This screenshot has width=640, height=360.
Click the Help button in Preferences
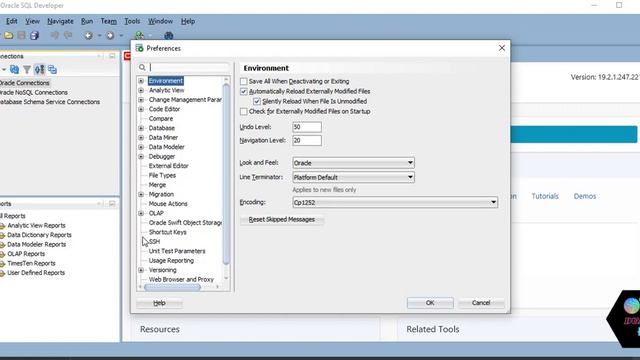click(x=159, y=303)
